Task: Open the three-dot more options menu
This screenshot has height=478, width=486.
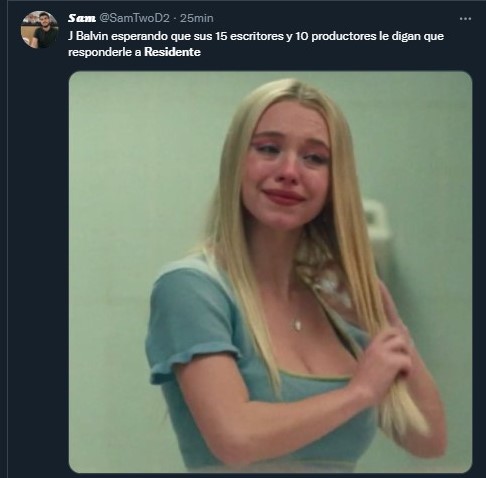Action: pos(465,19)
